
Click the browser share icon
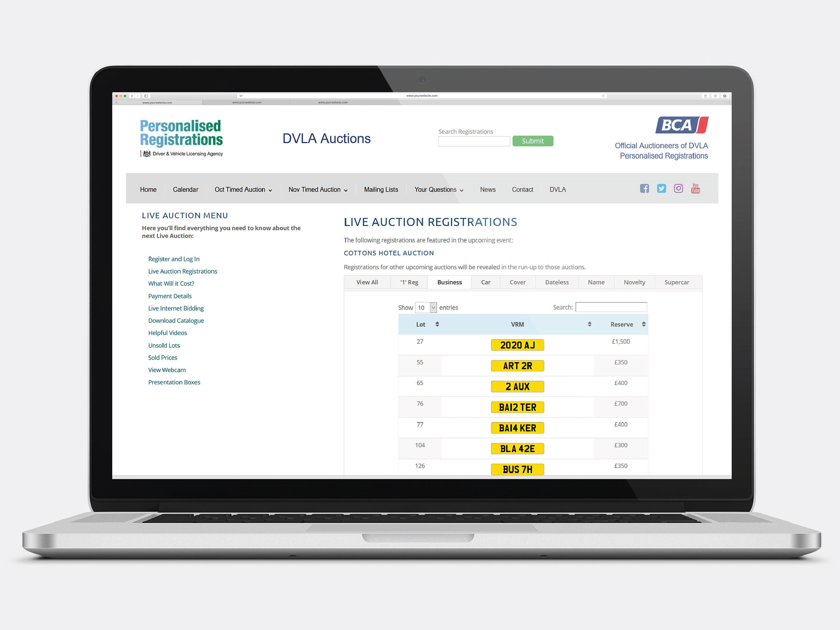[705, 96]
